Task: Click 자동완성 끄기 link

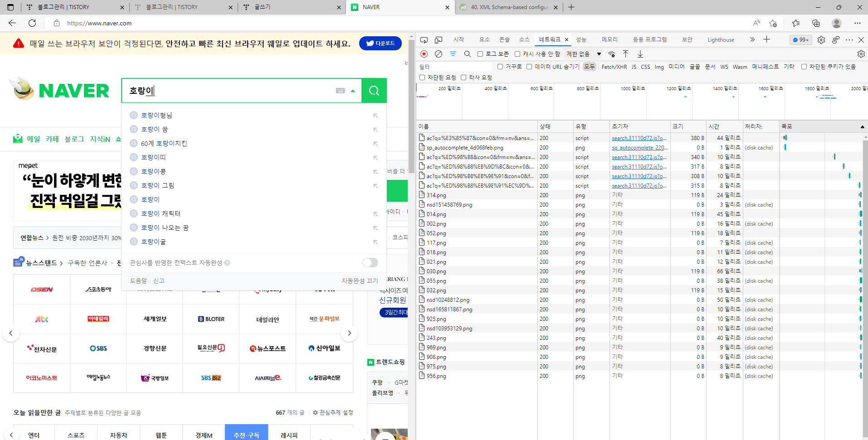Action: pos(360,281)
